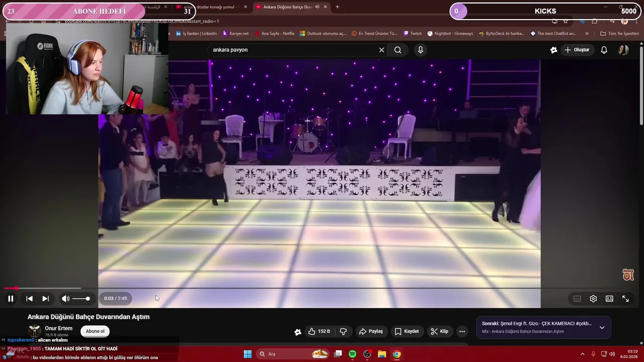Viewport: 644px width, 362px height.
Task: Skip to the next video
Action: point(45,299)
